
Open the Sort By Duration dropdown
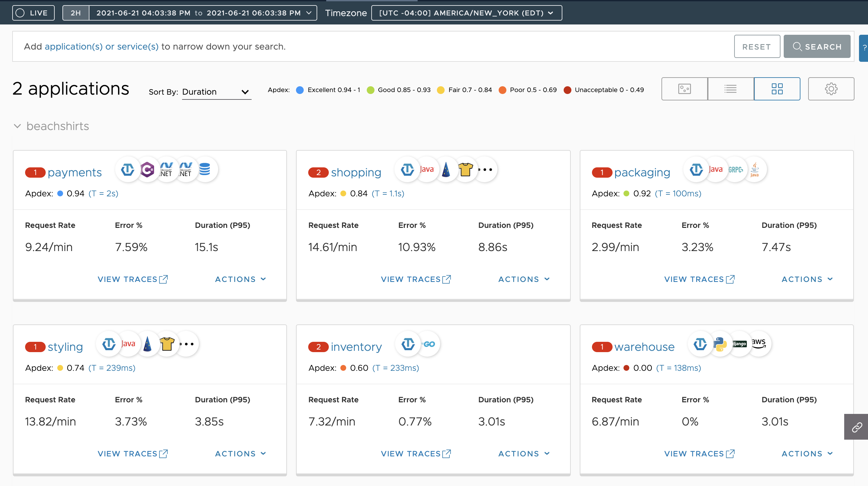pyautogui.click(x=216, y=92)
